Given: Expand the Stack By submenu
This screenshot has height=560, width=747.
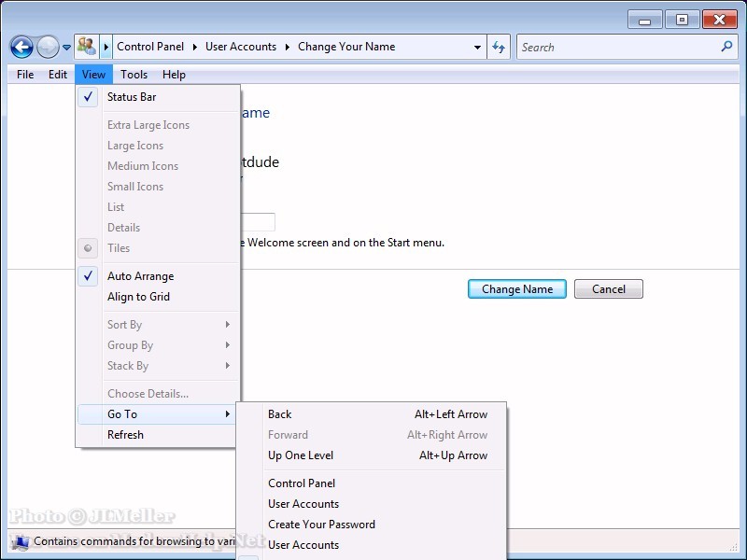Looking at the screenshot, I should pos(158,366).
